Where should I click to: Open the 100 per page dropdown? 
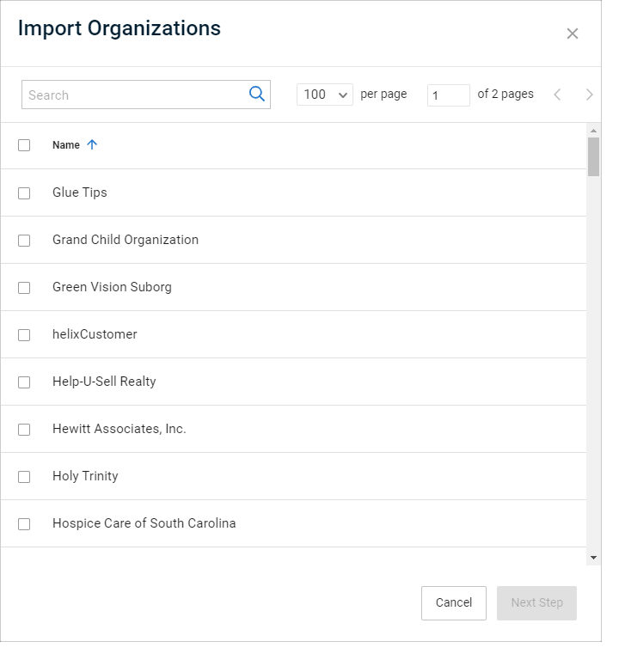324,95
